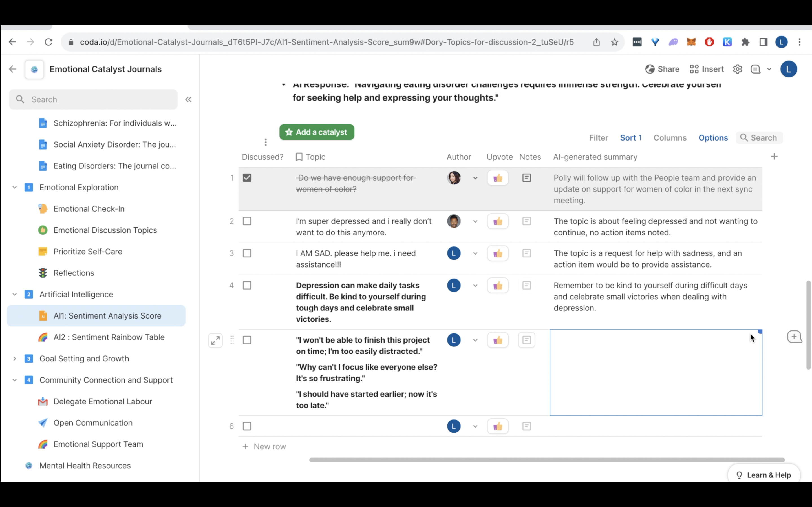Uncheck Discussed for row 1
The height and width of the screenshot is (507, 812).
[x=247, y=178]
